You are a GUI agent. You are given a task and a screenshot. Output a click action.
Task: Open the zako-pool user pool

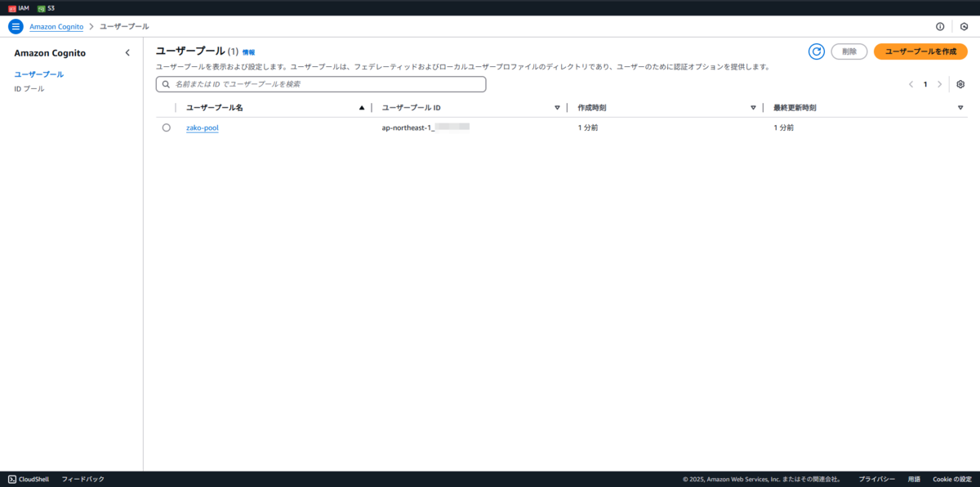pyautogui.click(x=202, y=127)
